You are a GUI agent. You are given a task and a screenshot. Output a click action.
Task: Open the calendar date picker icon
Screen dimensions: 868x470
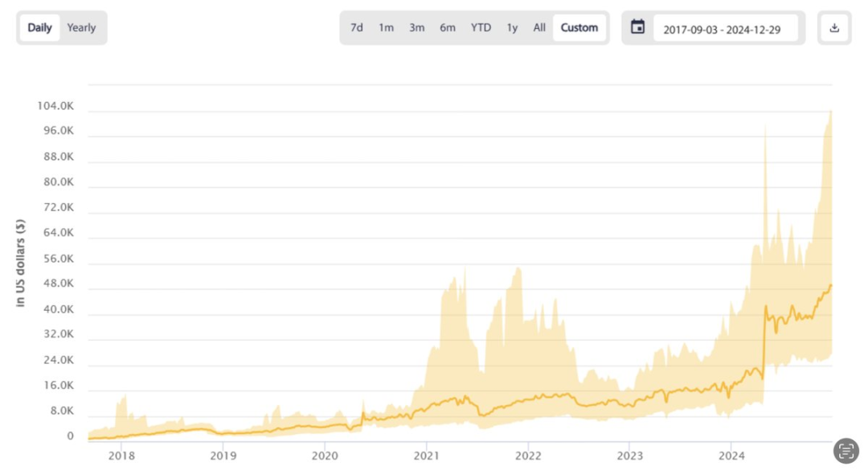[637, 27]
